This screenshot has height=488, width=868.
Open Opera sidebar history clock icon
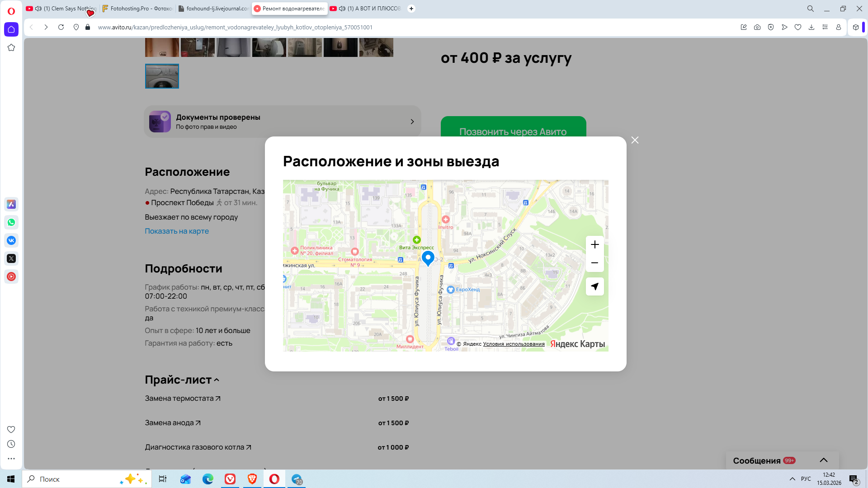(x=11, y=444)
